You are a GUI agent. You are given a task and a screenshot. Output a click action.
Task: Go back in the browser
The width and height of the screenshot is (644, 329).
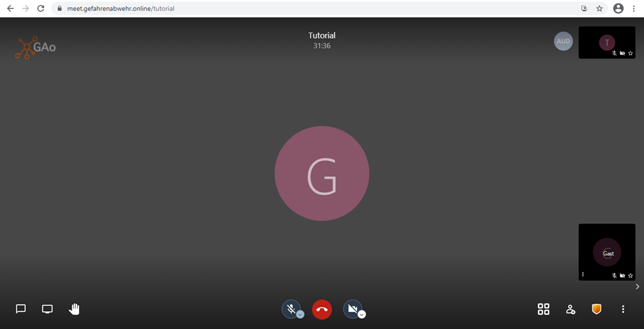pyautogui.click(x=10, y=8)
